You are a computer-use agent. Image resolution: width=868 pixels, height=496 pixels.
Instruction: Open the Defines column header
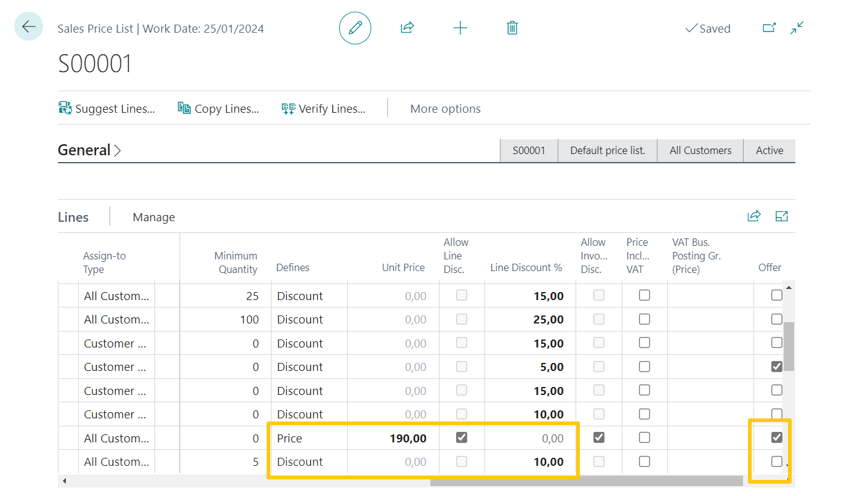[x=292, y=267]
